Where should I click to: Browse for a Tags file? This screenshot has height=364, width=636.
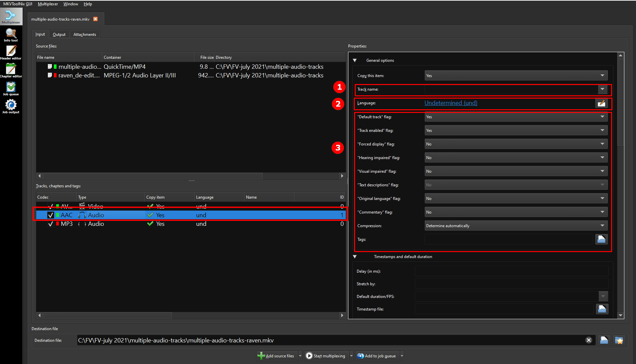pyautogui.click(x=601, y=239)
